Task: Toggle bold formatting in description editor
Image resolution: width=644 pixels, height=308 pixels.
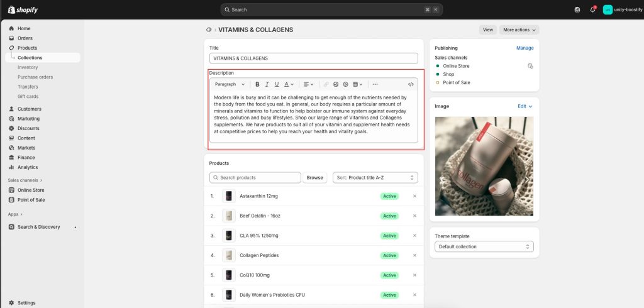Action: (x=257, y=84)
